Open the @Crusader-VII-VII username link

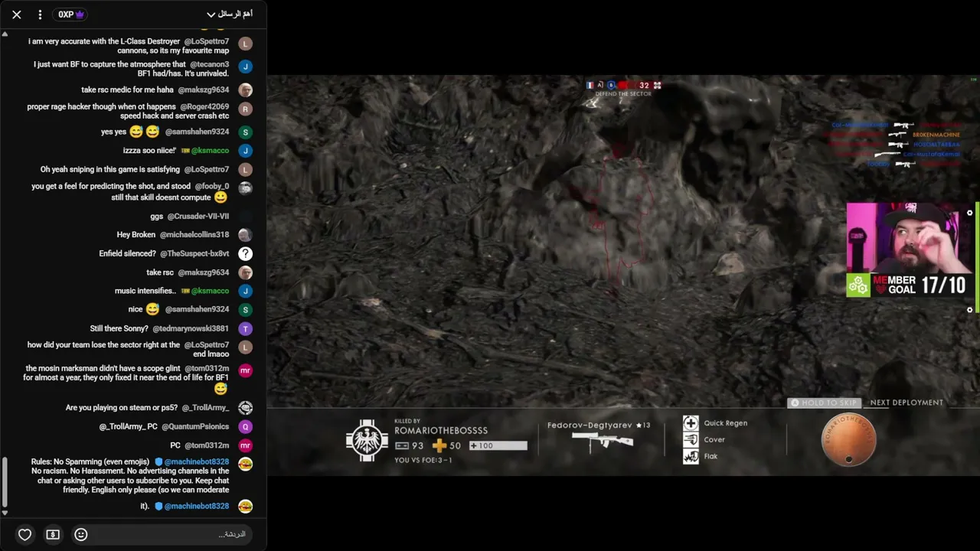[198, 217]
